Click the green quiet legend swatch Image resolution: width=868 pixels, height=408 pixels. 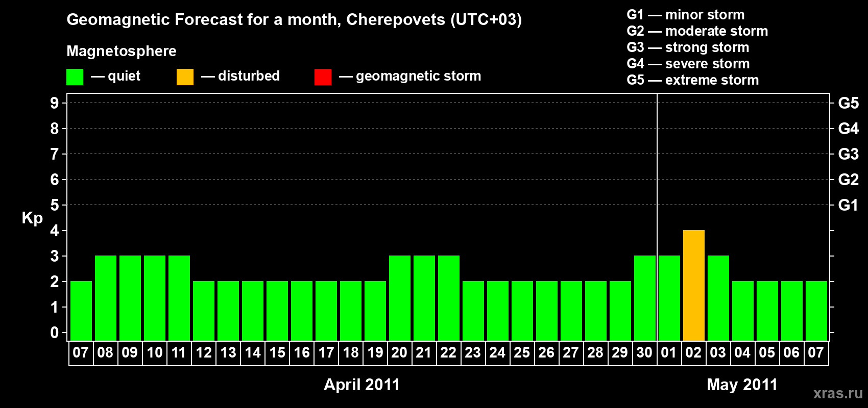(75, 77)
